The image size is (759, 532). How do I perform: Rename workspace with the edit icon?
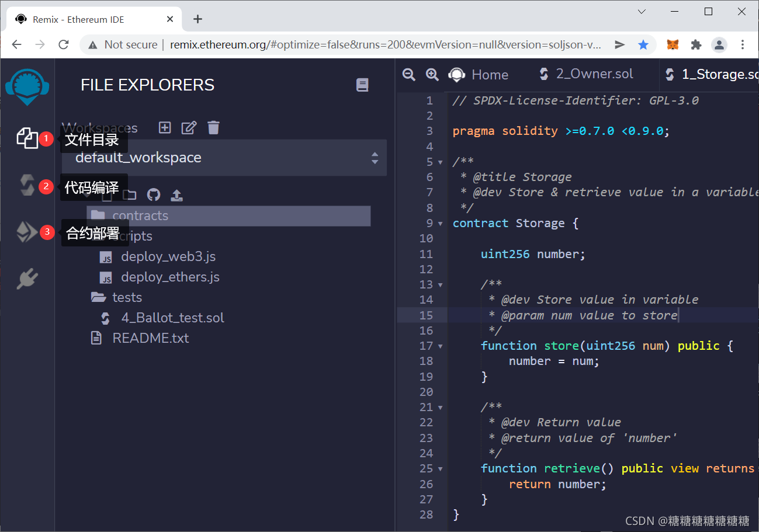189,127
